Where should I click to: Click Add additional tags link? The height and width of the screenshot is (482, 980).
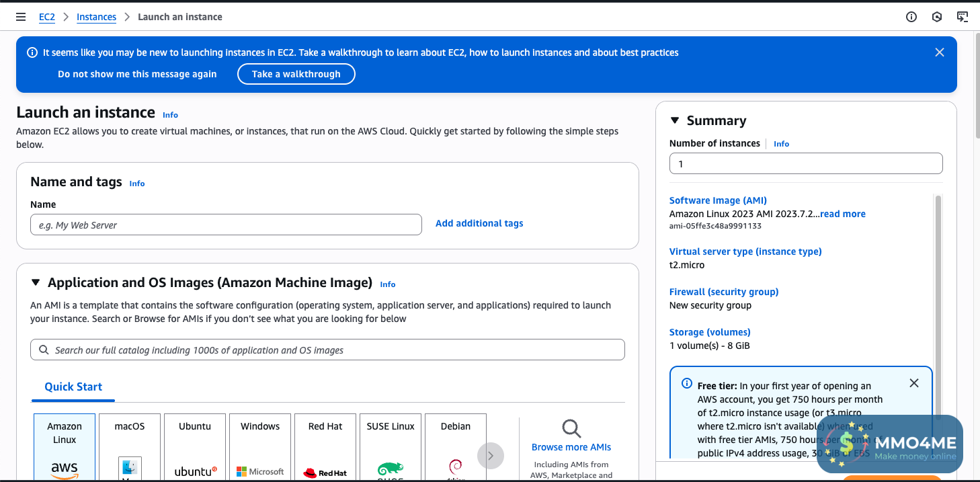click(x=479, y=223)
